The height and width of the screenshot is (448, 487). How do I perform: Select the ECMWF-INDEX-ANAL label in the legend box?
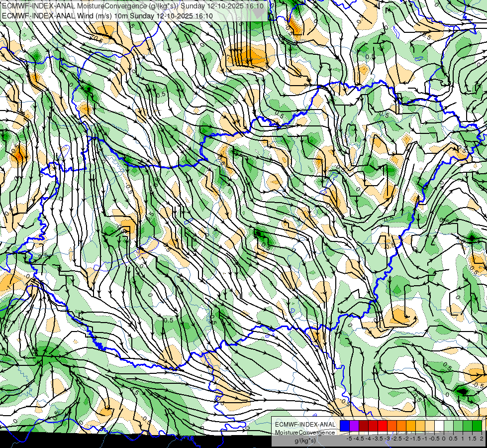(305, 425)
